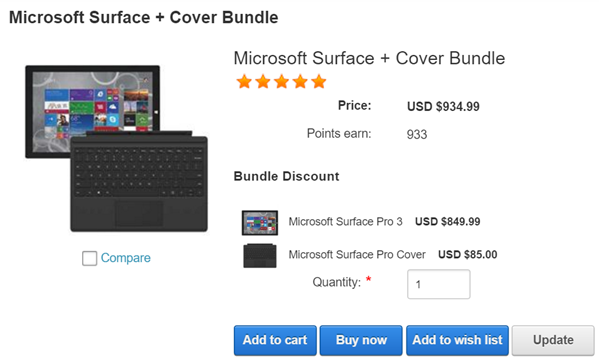Open the Surface Pro Cover bundle thumbnail
Screen dimensions: 599x364
pos(260,256)
